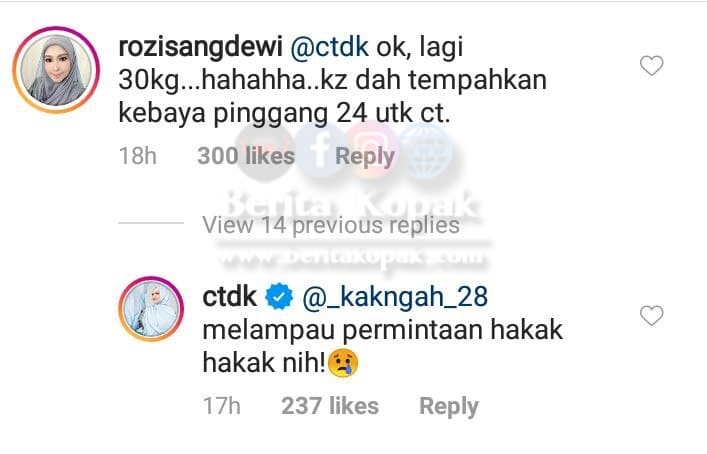Open the rozisangdewi username link

pyautogui.click(x=200, y=46)
